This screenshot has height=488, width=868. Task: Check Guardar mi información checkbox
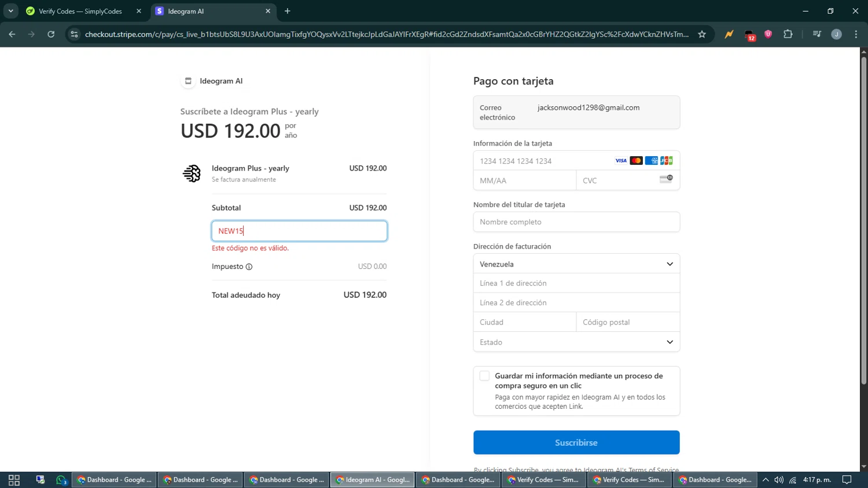click(484, 376)
